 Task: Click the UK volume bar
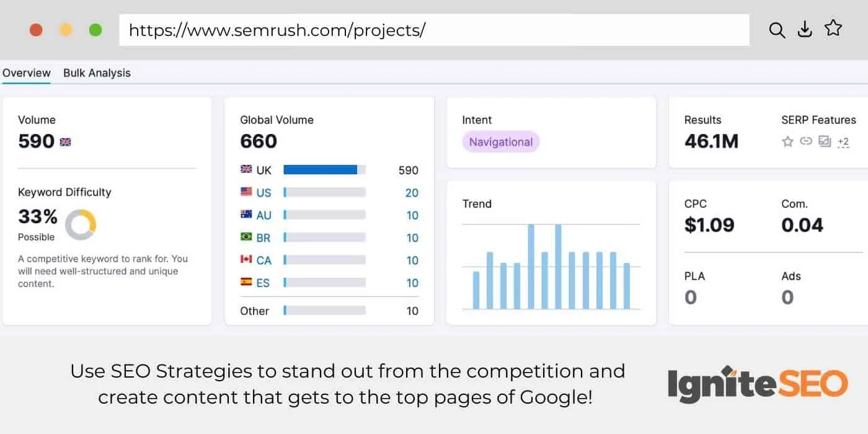[x=321, y=170]
